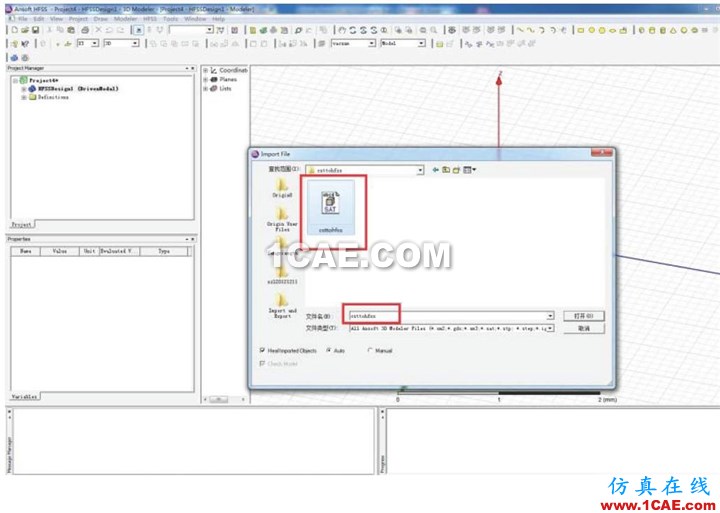Toggle Heal Imported Objects checkbox

click(x=263, y=350)
